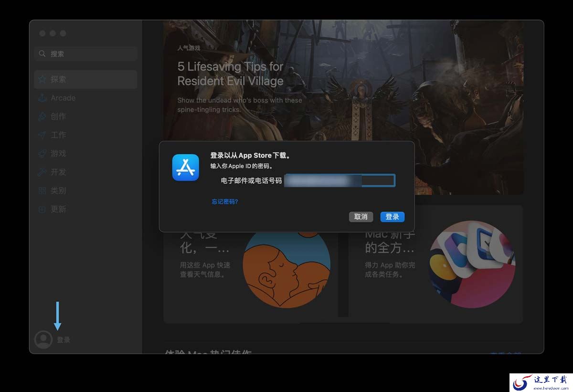Click the grid icon beside 类别
The height and width of the screenshot is (392, 573).
click(42, 191)
